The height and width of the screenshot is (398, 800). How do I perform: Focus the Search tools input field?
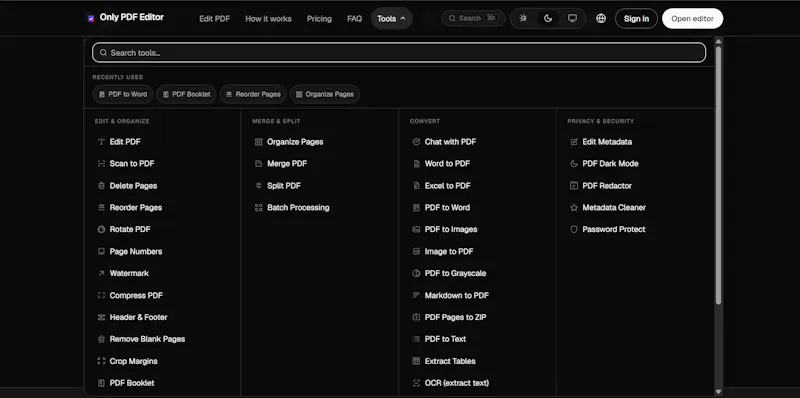[x=399, y=53]
